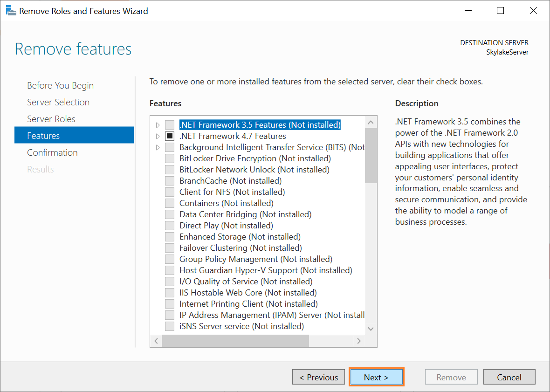Screen dimensions: 550x392
Task: Toggle IPAM Server checkbox
Action: (x=170, y=316)
